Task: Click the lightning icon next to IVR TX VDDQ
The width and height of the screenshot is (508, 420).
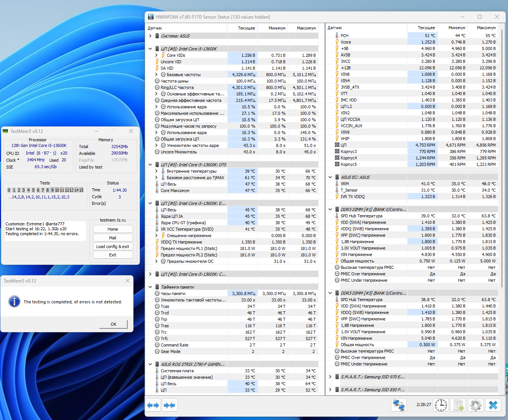Action: [x=337, y=197]
